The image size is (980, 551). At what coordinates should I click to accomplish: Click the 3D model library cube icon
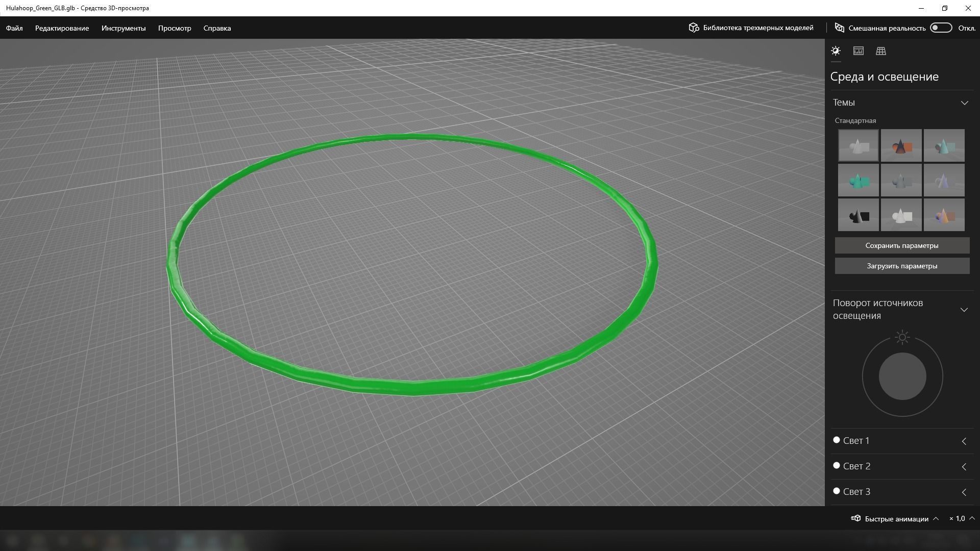(693, 28)
